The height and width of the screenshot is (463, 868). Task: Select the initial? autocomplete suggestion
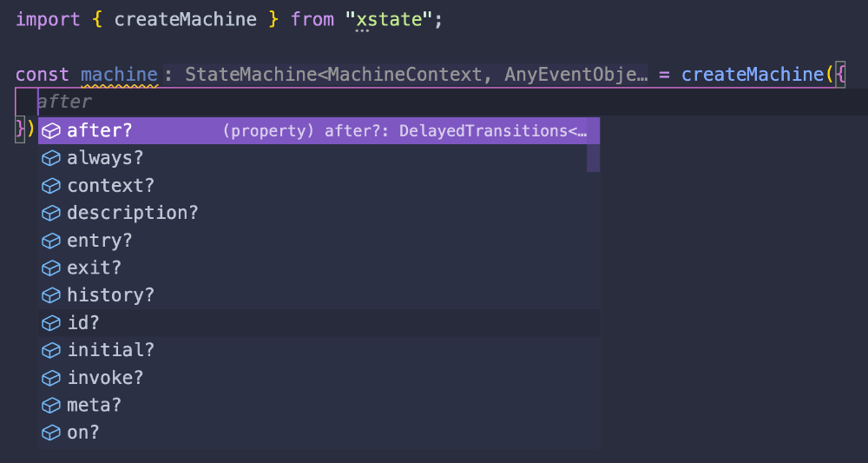tap(110, 350)
